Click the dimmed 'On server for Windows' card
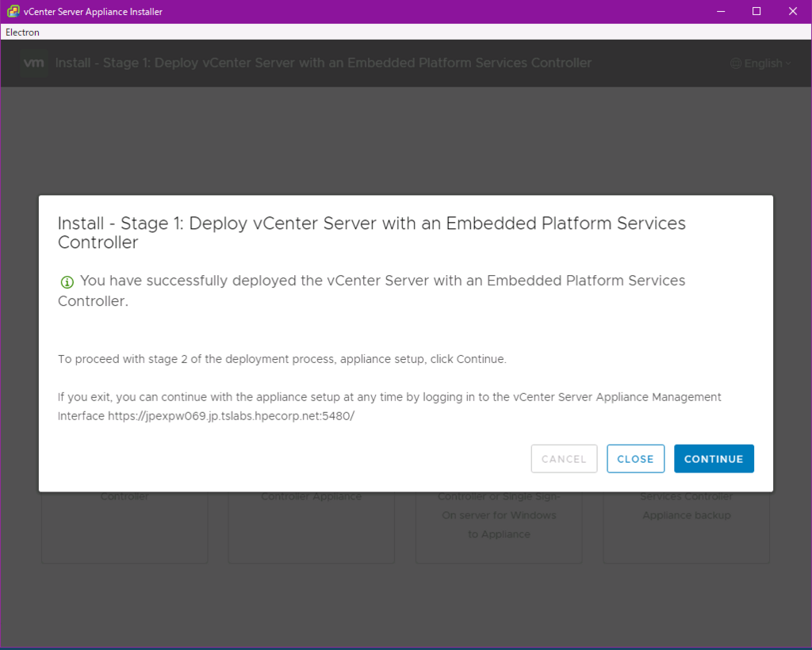Viewport: 812px width, 650px height. coord(499,527)
